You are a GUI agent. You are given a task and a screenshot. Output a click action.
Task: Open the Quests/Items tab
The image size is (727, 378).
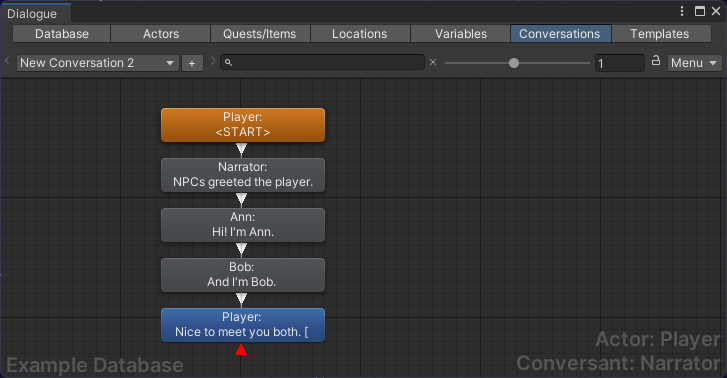point(260,34)
